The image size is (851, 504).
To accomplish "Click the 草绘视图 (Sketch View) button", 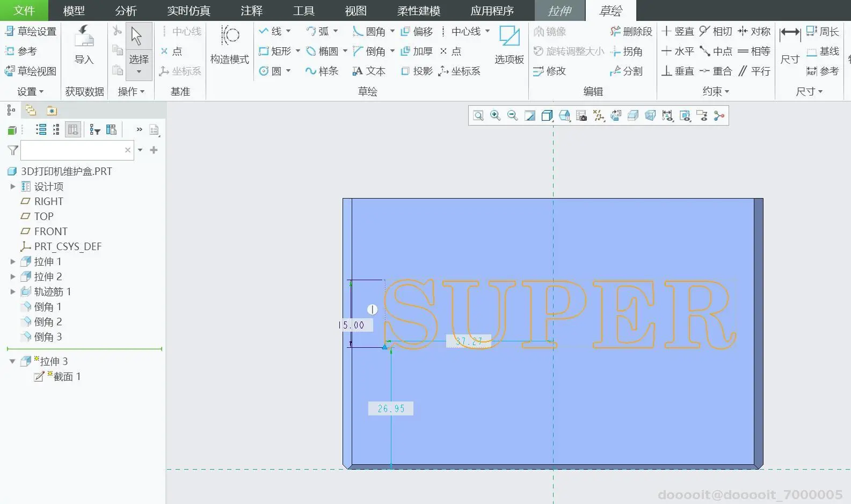I will [31, 71].
